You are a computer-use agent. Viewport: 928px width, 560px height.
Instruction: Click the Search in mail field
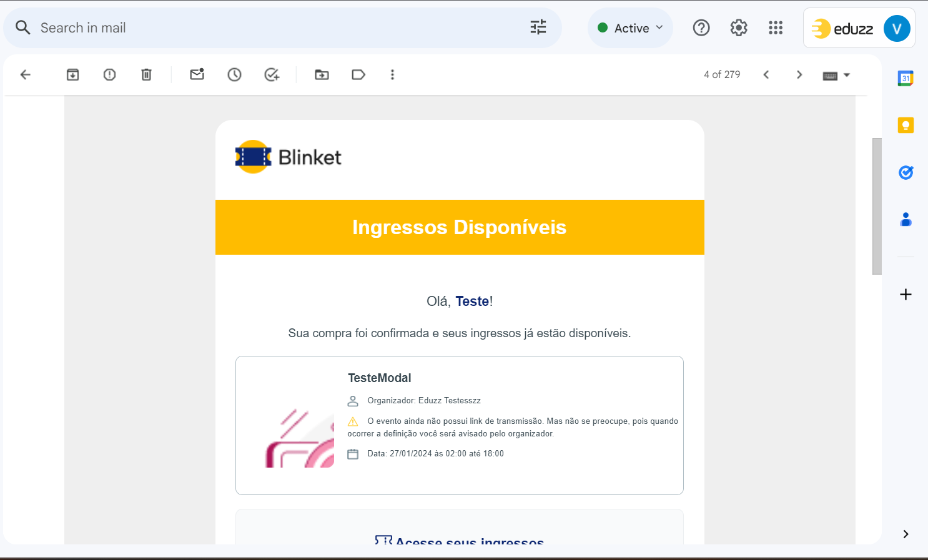pyautogui.click(x=275, y=28)
